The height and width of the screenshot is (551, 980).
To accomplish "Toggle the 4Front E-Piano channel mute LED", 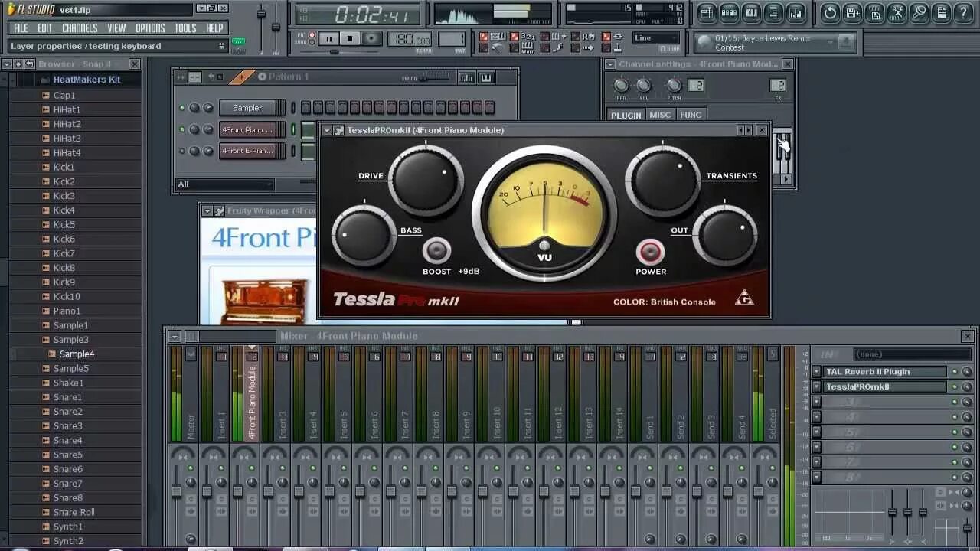I will coord(182,152).
